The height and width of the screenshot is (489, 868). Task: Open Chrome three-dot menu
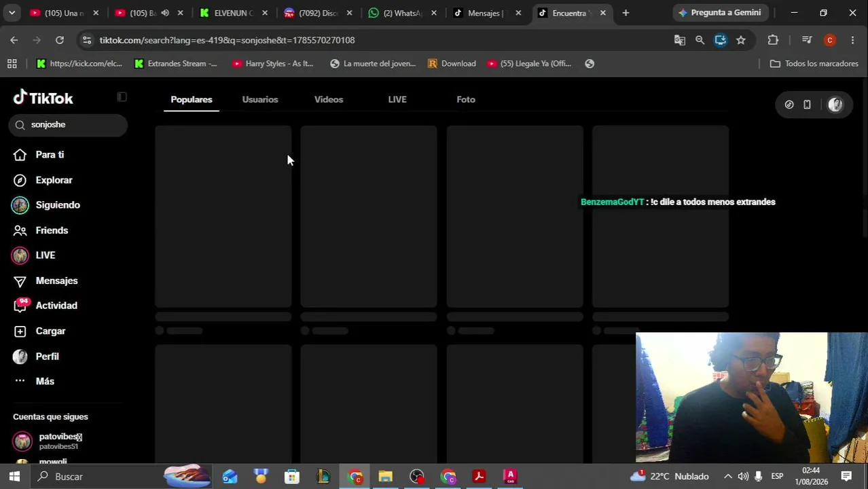pyautogui.click(x=852, y=40)
